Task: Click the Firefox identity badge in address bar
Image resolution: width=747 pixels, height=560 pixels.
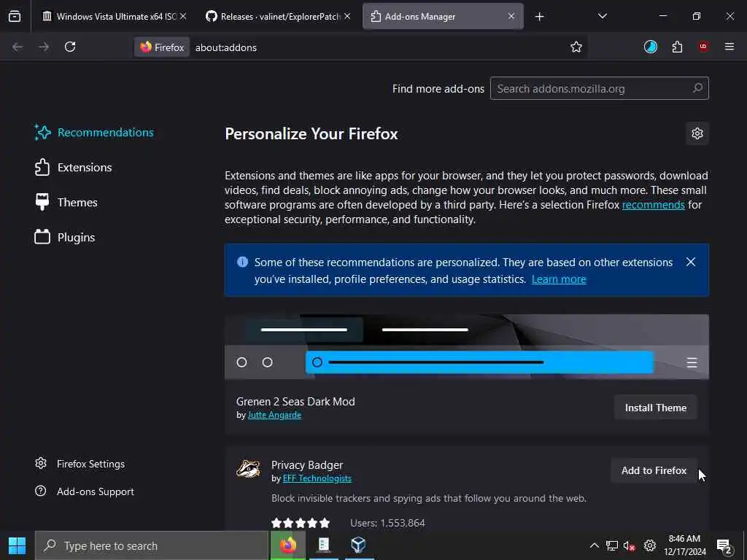Action: 162,47
